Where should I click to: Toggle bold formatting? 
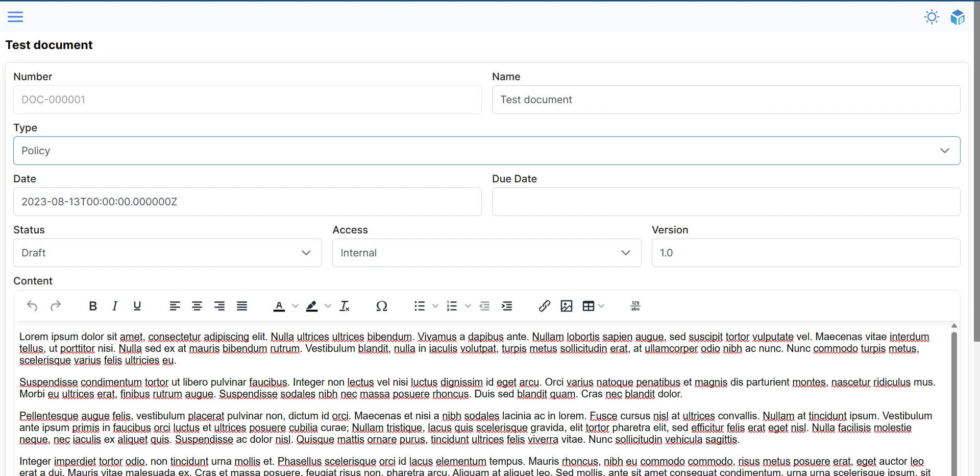coord(92,306)
